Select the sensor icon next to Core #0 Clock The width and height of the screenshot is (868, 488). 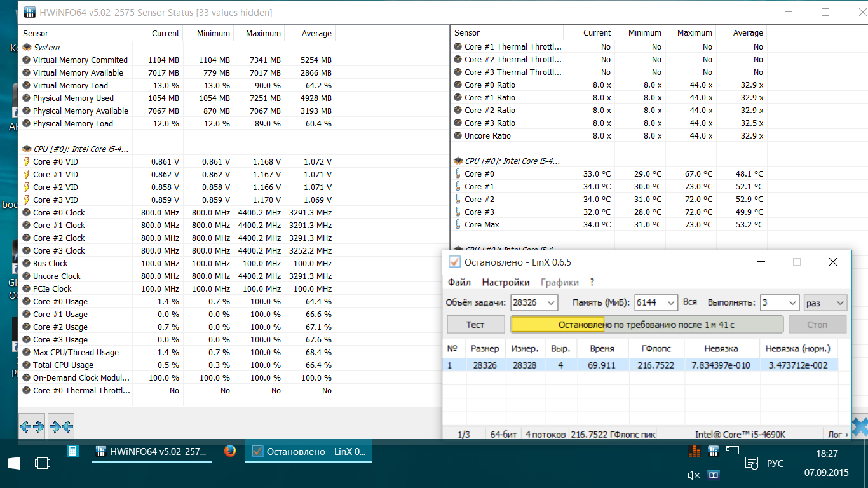[x=26, y=212]
